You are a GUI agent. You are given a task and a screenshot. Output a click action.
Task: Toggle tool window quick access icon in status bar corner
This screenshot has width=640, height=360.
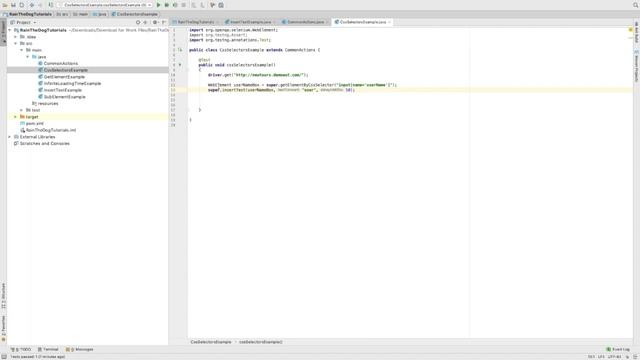pyautogui.click(x=4, y=357)
